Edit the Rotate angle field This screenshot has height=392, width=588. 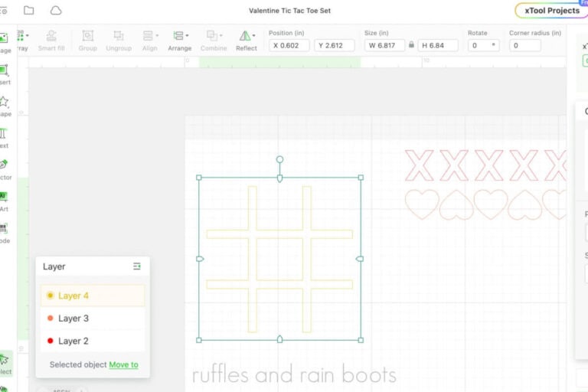tap(483, 45)
